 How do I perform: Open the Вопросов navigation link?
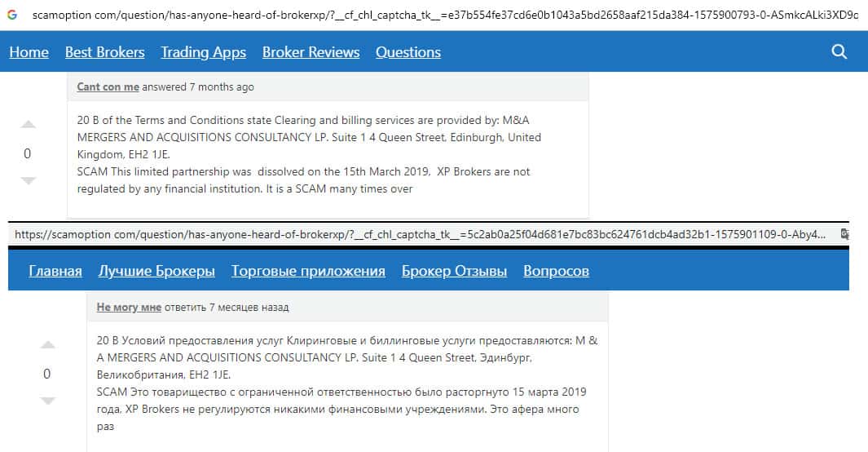(x=556, y=271)
